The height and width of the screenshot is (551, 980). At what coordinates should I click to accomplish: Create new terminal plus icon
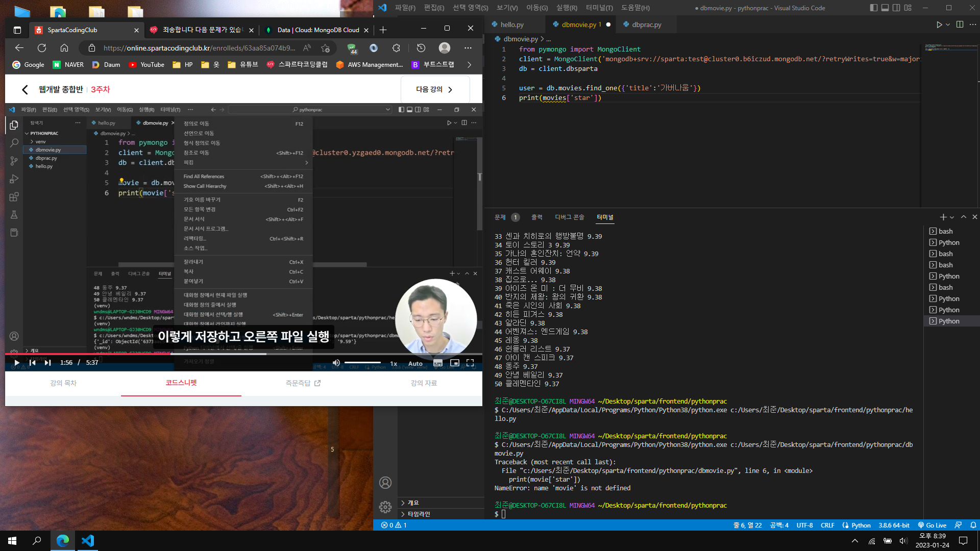click(x=943, y=217)
